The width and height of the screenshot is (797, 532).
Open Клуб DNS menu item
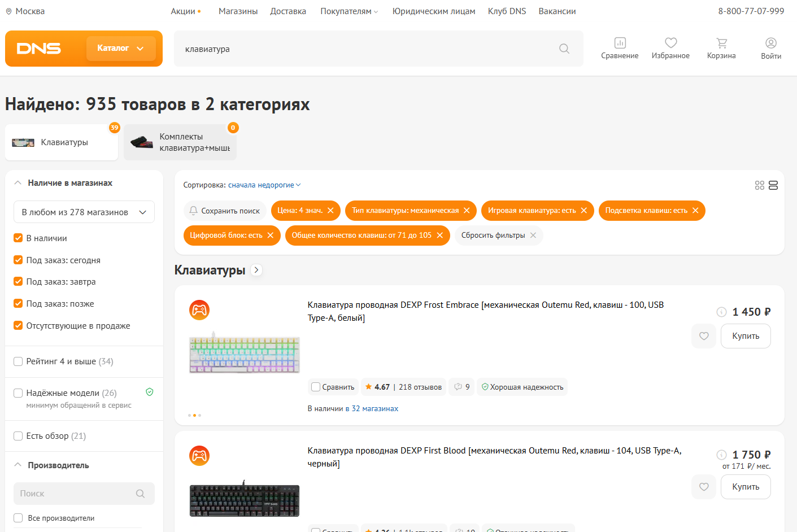coord(507,11)
